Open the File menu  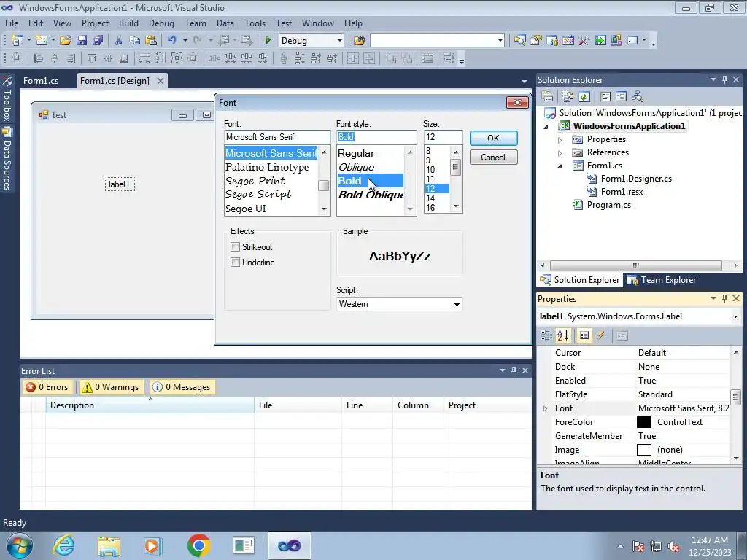tap(12, 23)
